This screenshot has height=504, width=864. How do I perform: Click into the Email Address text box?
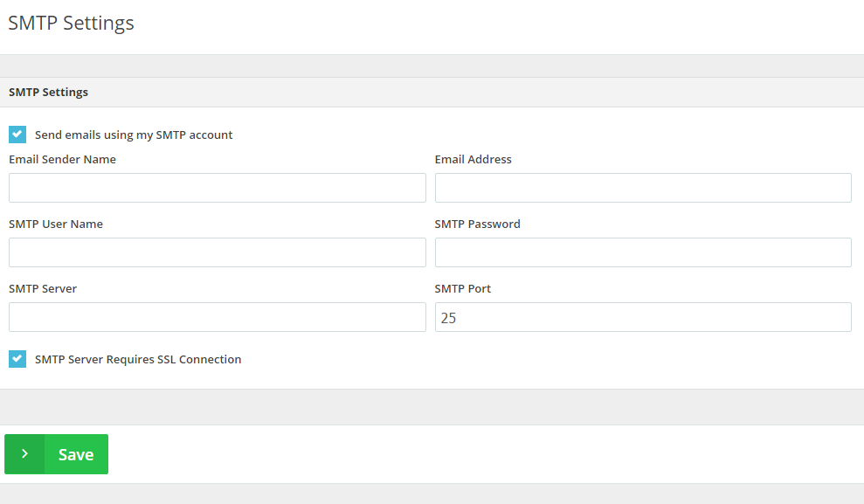643,188
